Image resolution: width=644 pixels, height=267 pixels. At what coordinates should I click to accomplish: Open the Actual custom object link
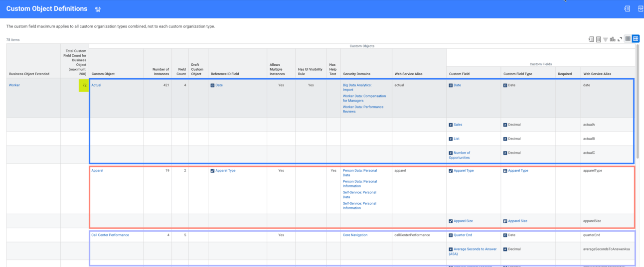pos(96,85)
